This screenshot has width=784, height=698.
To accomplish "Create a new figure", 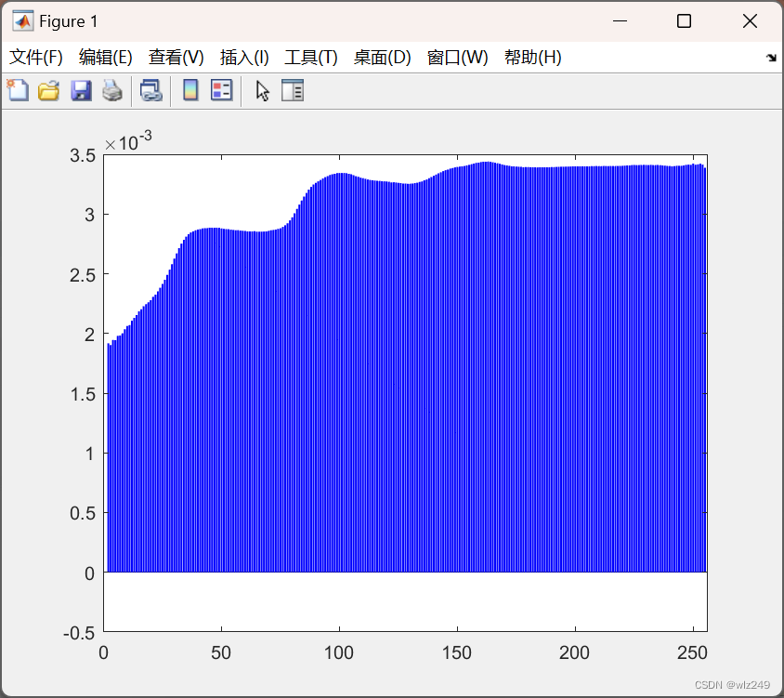I will 18,90.
